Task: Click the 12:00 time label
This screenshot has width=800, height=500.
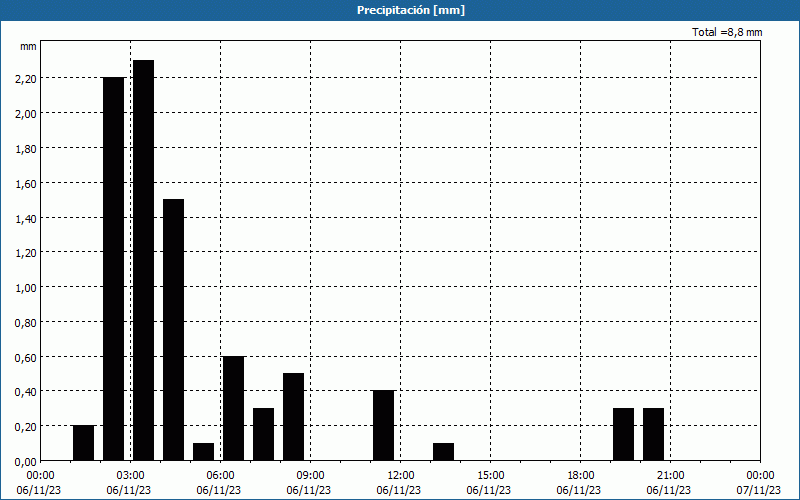Action: pos(401,476)
